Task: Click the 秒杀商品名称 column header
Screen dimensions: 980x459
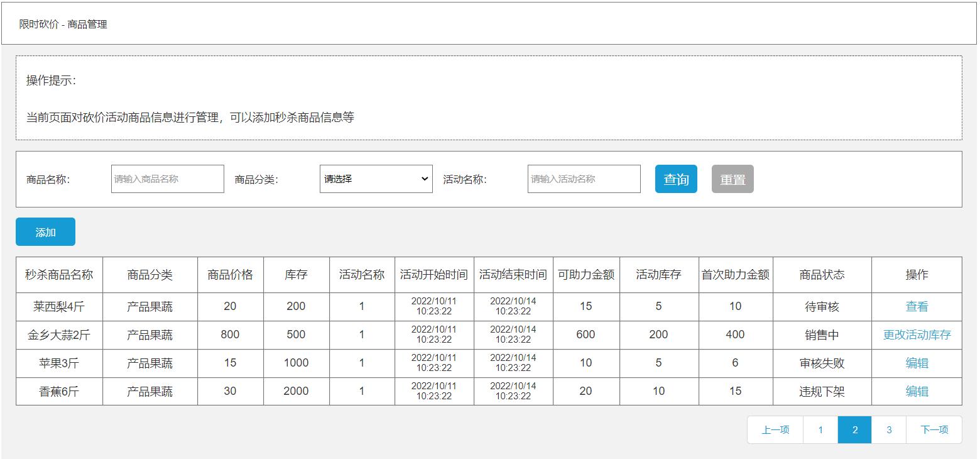Action: (59, 274)
